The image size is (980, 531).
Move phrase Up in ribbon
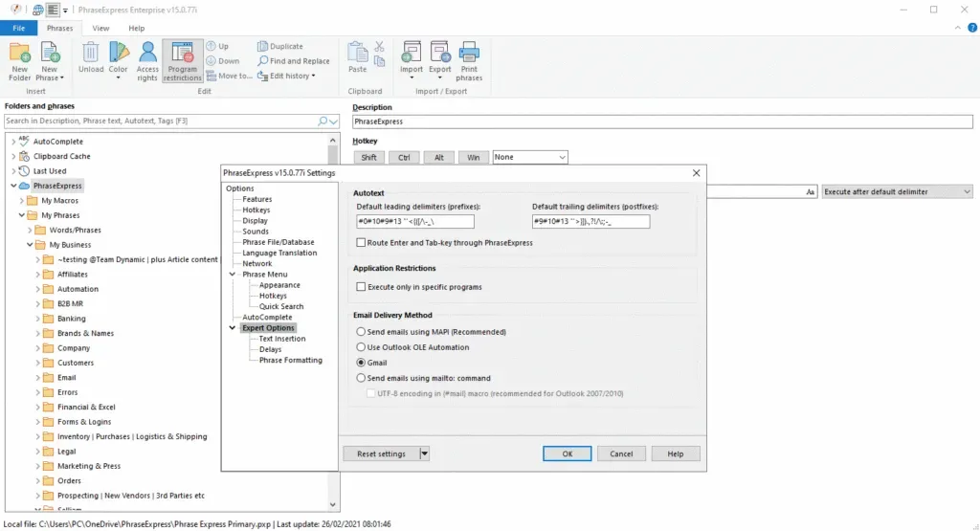[x=217, y=46]
